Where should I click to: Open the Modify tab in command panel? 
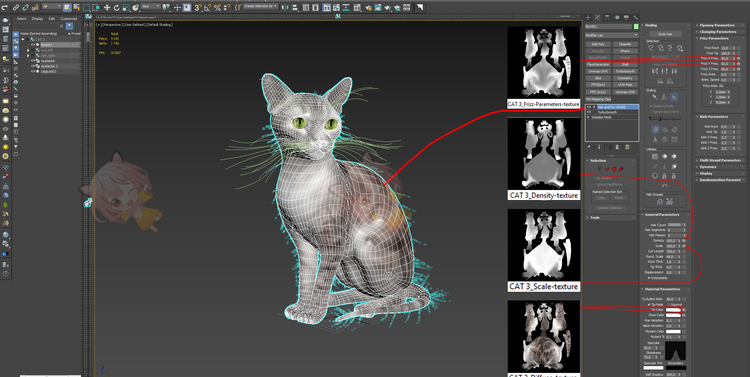[x=597, y=17]
